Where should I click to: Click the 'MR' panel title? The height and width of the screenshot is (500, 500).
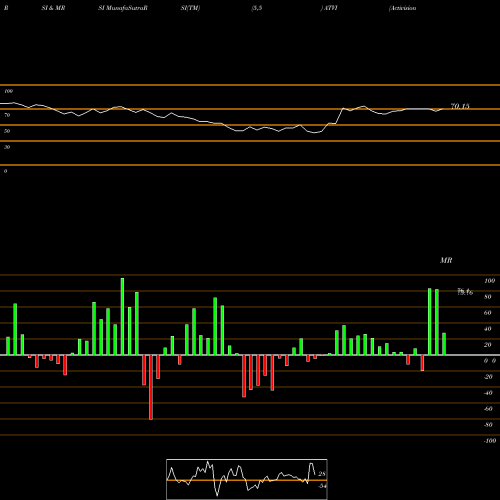[x=446, y=260]
